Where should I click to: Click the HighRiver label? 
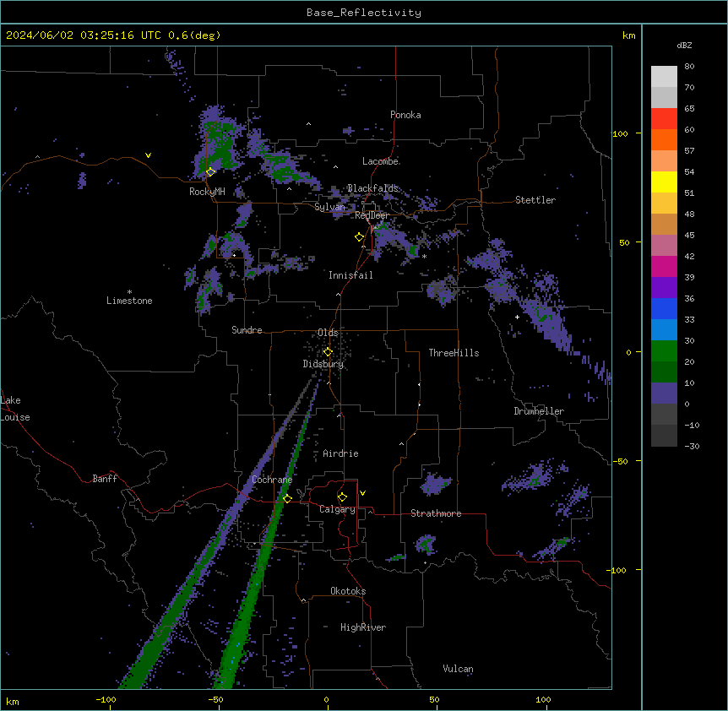coord(363,627)
